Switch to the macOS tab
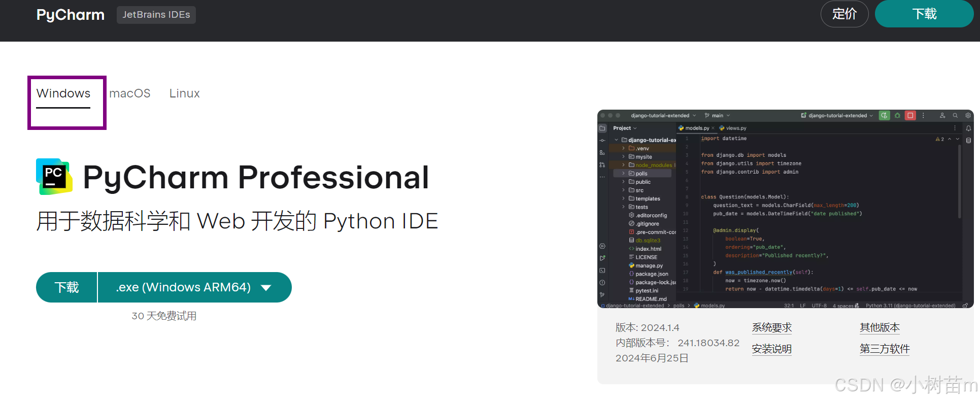This screenshot has height=401, width=980. 130,93
